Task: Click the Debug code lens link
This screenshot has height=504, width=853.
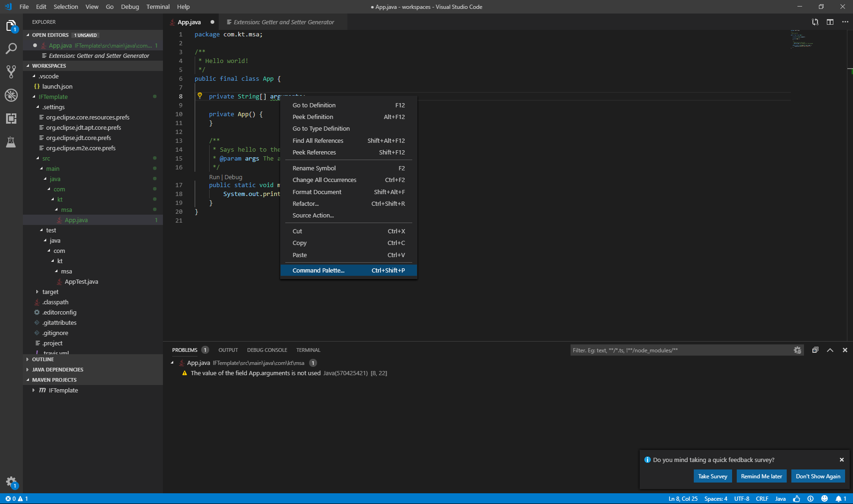Action: [233, 177]
